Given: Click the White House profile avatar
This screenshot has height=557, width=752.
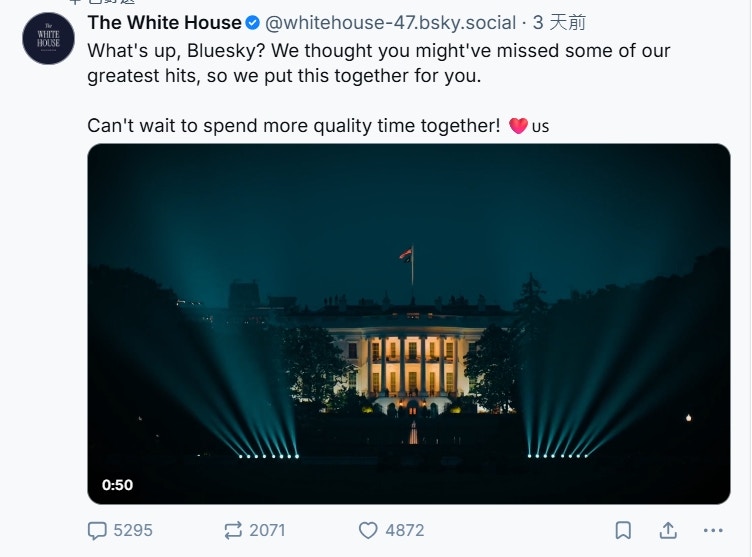Looking at the screenshot, I should pos(48,40).
